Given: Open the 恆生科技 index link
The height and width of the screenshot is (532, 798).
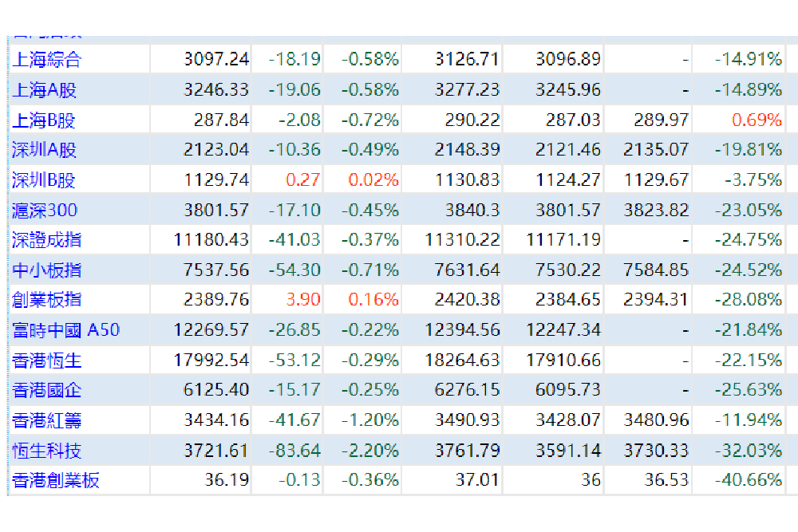Looking at the screenshot, I should (x=47, y=451).
